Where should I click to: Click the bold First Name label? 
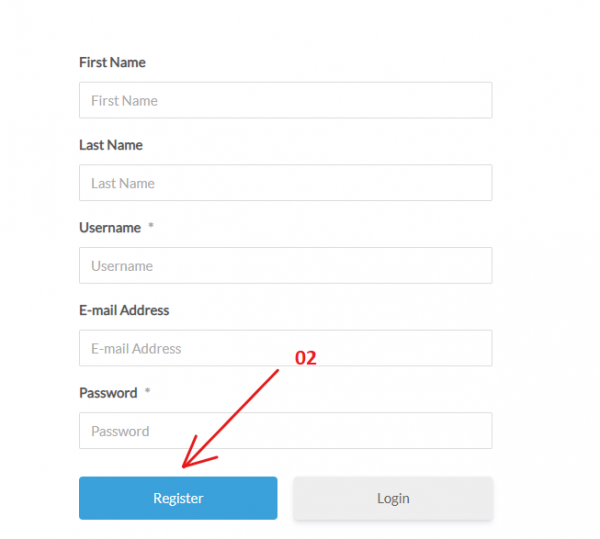point(112,62)
